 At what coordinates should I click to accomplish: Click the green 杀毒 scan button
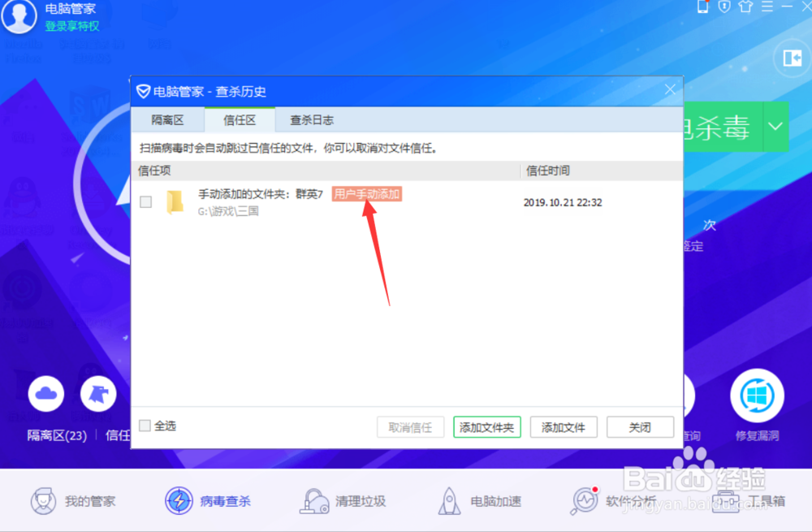tap(723, 127)
